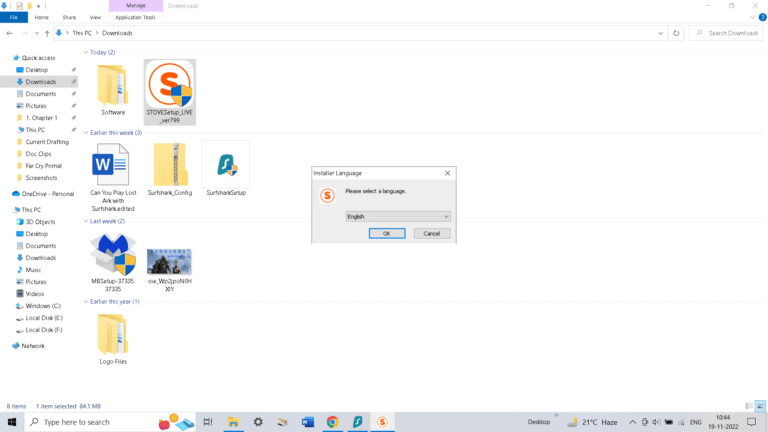Viewport: 768px width, 432px height.
Task: Open the Application Tools tab
Action: coord(135,17)
